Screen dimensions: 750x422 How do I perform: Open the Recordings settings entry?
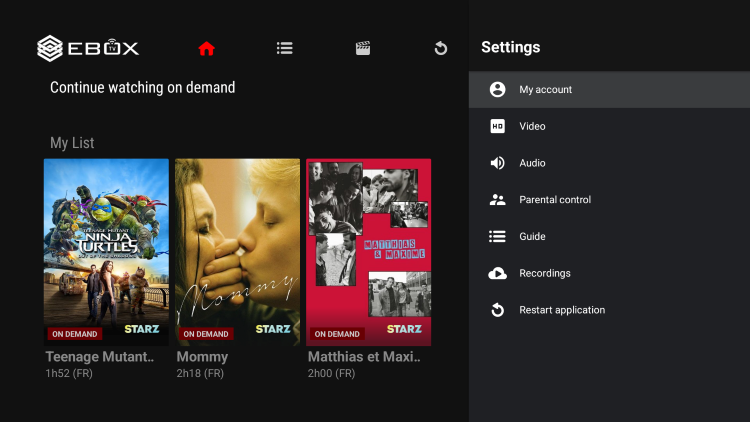[x=544, y=273]
